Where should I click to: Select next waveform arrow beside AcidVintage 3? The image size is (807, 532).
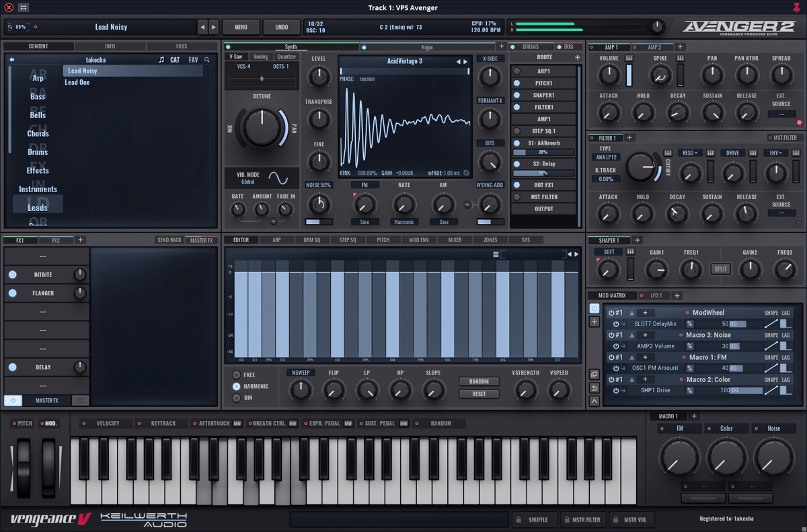tap(465, 61)
